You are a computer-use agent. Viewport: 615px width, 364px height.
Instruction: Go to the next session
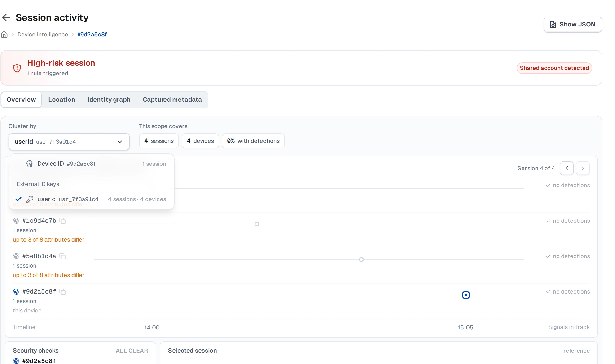pyautogui.click(x=583, y=168)
